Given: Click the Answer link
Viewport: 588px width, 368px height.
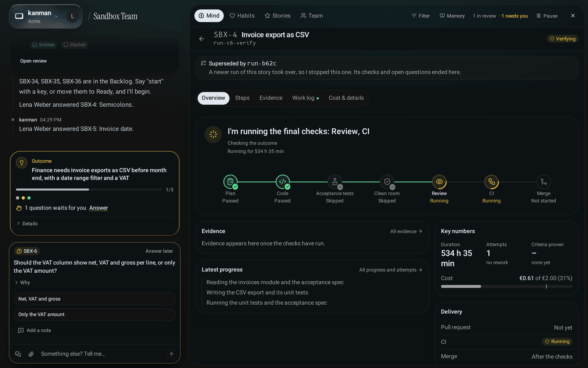Looking at the screenshot, I should (x=98, y=208).
